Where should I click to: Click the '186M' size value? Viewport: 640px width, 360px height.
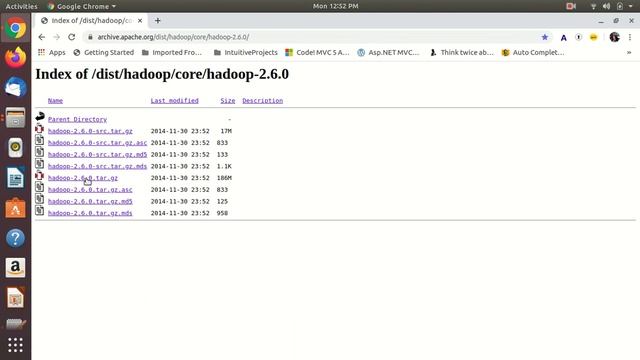tap(224, 178)
